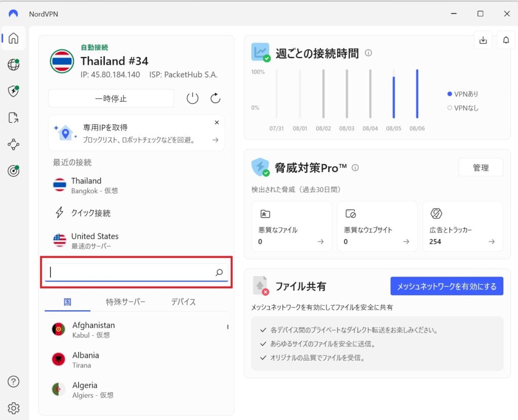The width and height of the screenshot is (518, 420).
Task: Select Albania from country list
Action: (136, 360)
